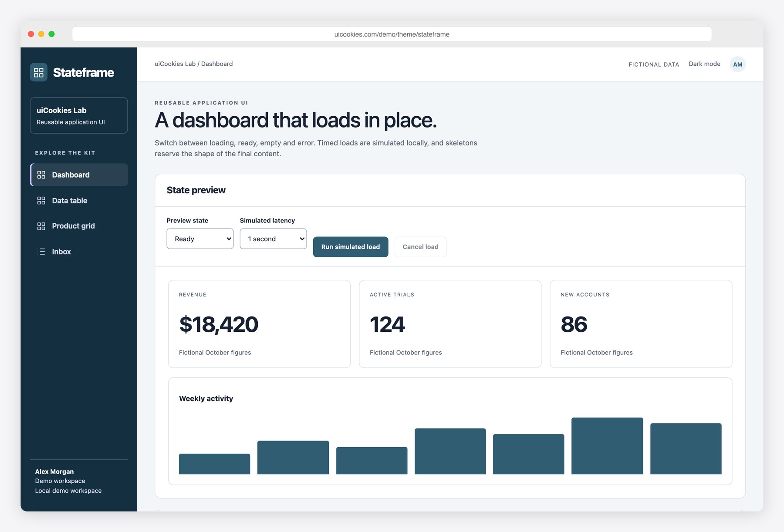Open the Product grid nav item
The height and width of the screenshot is (532, 784).
pos(79,226)
